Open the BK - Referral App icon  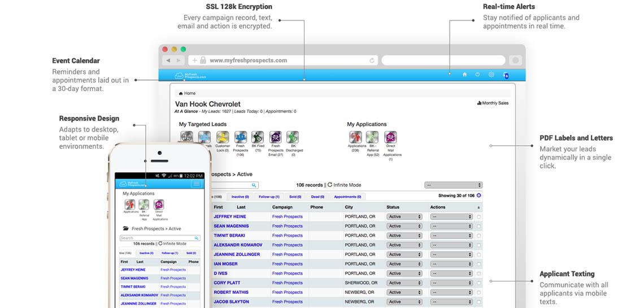(x=372, y=137)
